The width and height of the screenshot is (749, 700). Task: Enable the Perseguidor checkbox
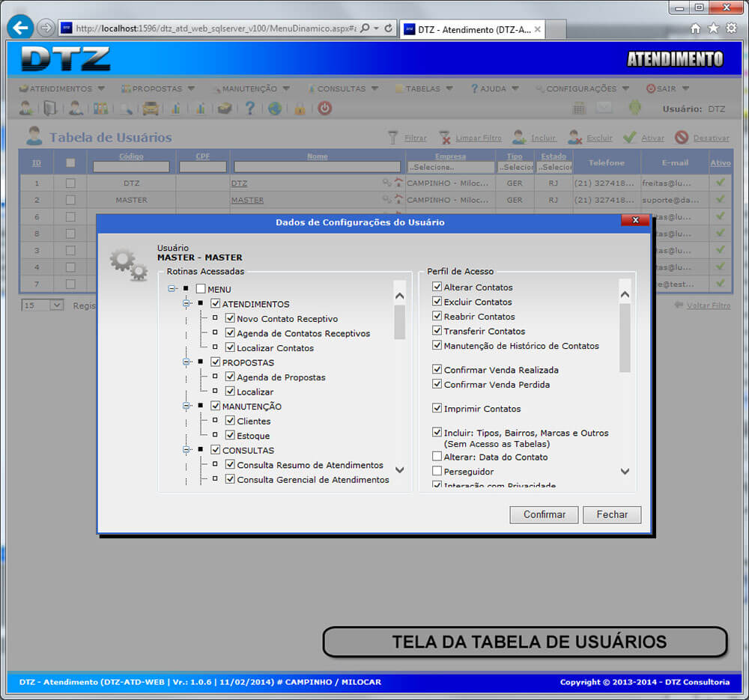[x=437, y=472]
